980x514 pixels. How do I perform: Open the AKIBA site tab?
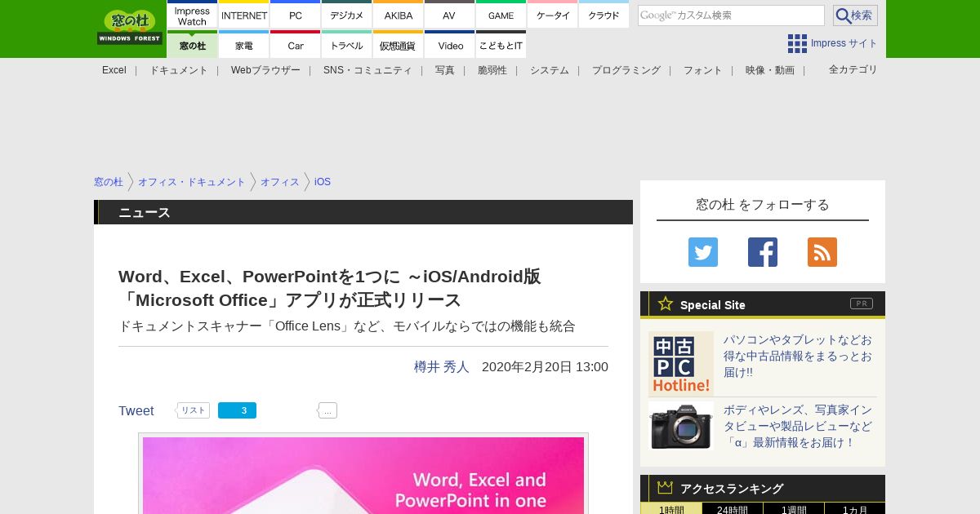tap(399, 16)
